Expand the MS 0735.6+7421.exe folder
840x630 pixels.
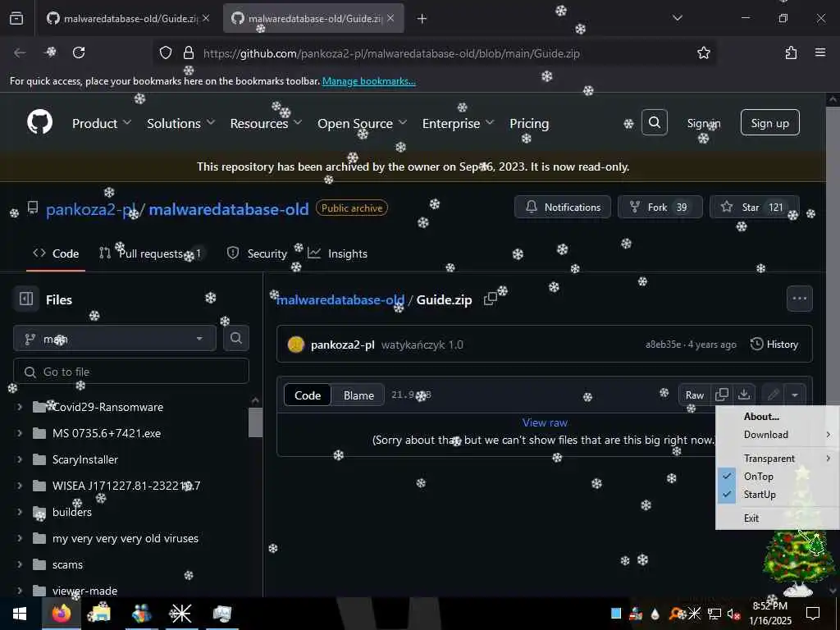coord(20,433)
